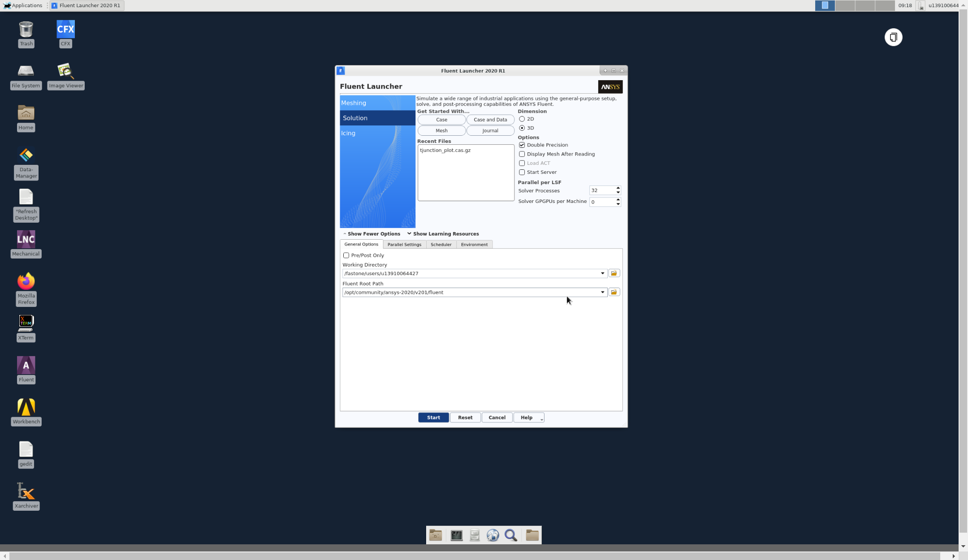
Task: Increase Solver GPGPUs per Machine value
Action: click(x=618, y=199)
